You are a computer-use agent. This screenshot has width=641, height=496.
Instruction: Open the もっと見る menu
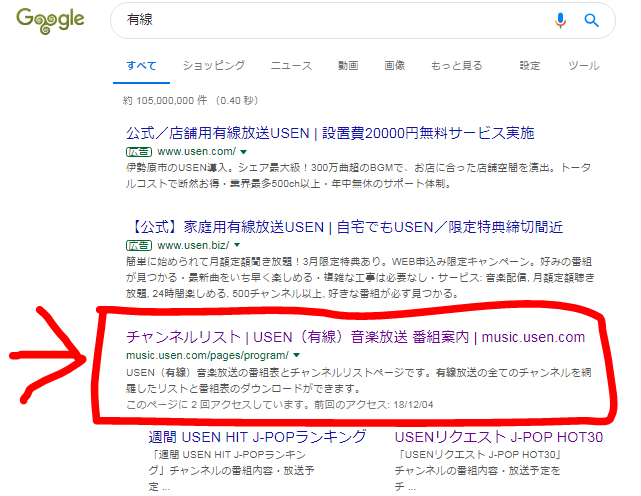point(456,66)
